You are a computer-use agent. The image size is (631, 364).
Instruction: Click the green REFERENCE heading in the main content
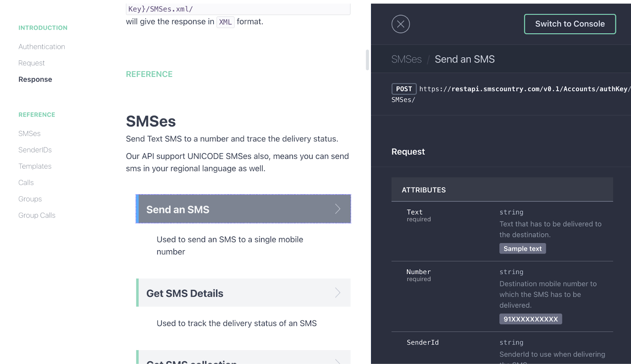(x=149, y=74)
